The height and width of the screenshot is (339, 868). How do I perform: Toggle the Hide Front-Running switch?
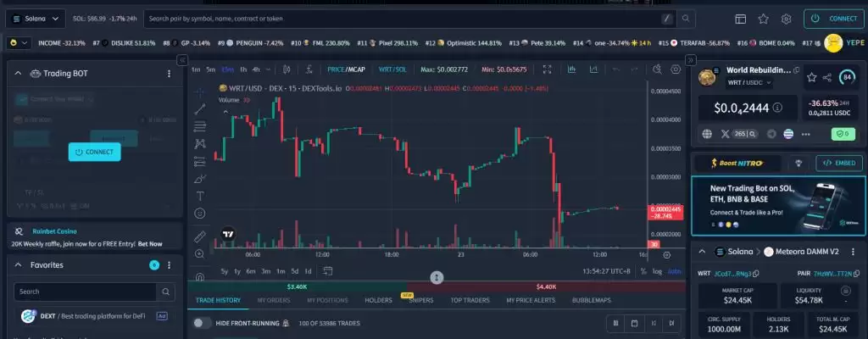tap(202, 323)
